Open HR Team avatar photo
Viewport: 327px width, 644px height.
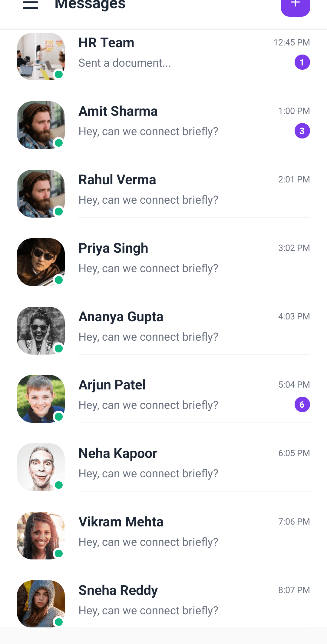(41, 57)
